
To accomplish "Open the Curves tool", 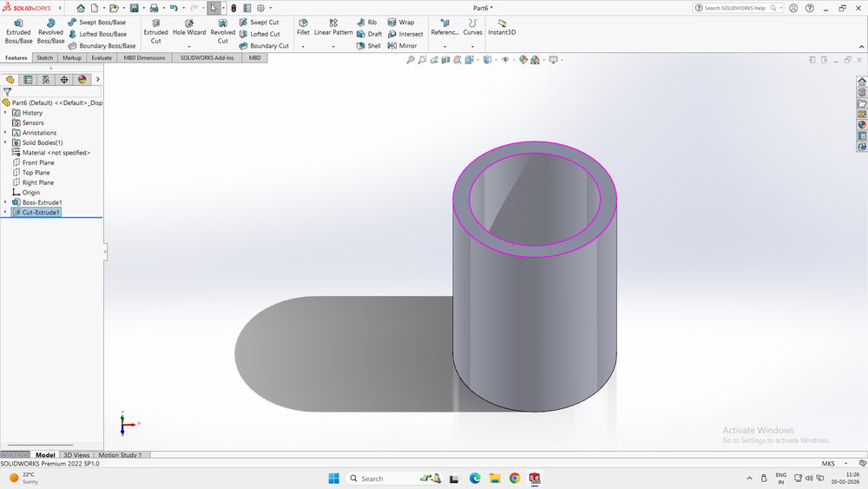I will tap(472, 28).
